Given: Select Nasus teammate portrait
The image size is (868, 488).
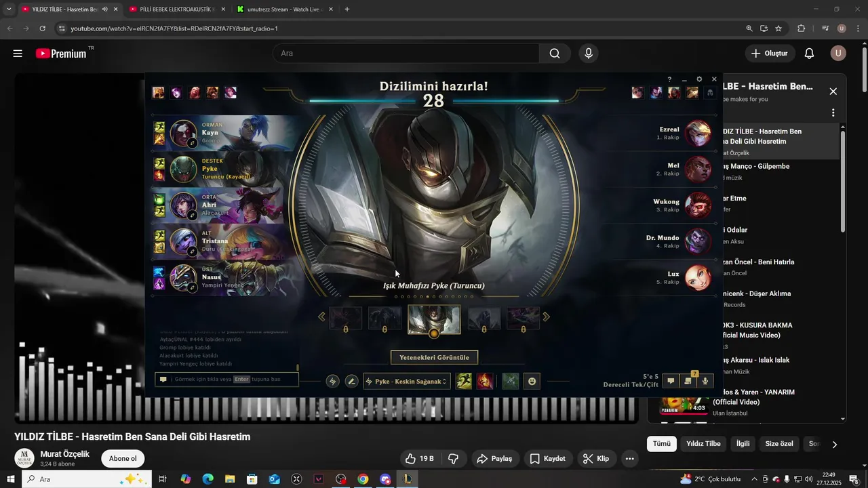Looking at the screenshot, I should coord(183,278).
